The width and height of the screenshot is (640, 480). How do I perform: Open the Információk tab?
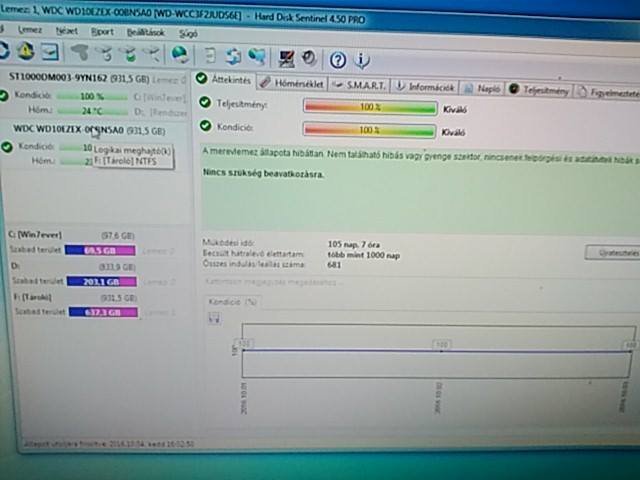425,87
